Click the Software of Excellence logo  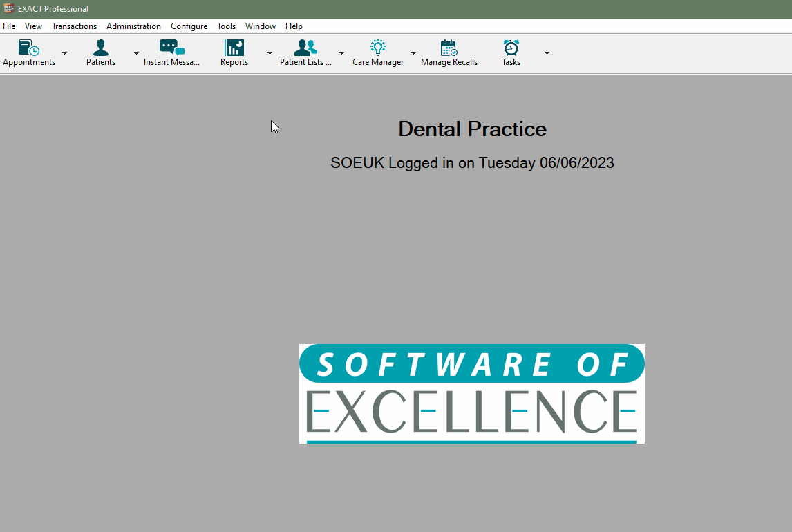coord(472,394)
